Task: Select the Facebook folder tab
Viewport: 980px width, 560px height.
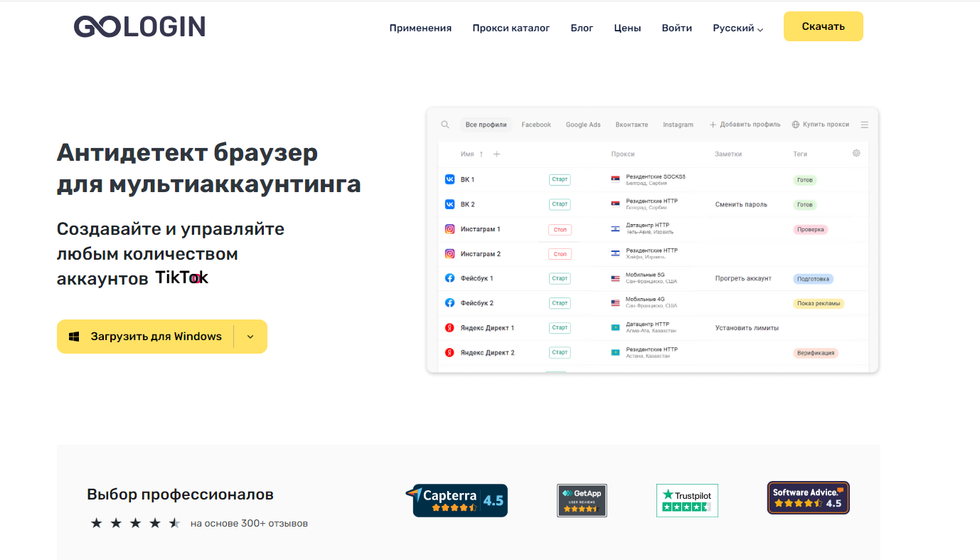Action: click(536, 125)
